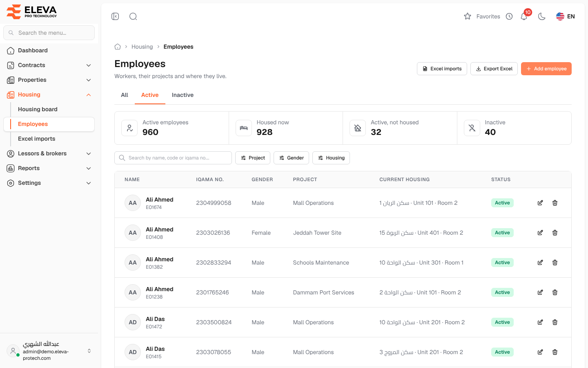588x368 pixels.
Task: Click the home breadcrumb icon
Action: [118, 47]
